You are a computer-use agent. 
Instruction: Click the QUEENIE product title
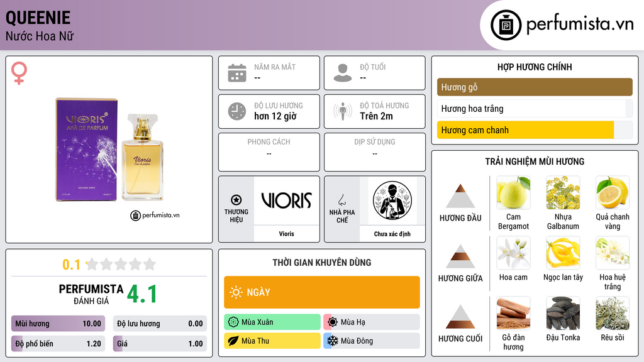tap(38, 18)
